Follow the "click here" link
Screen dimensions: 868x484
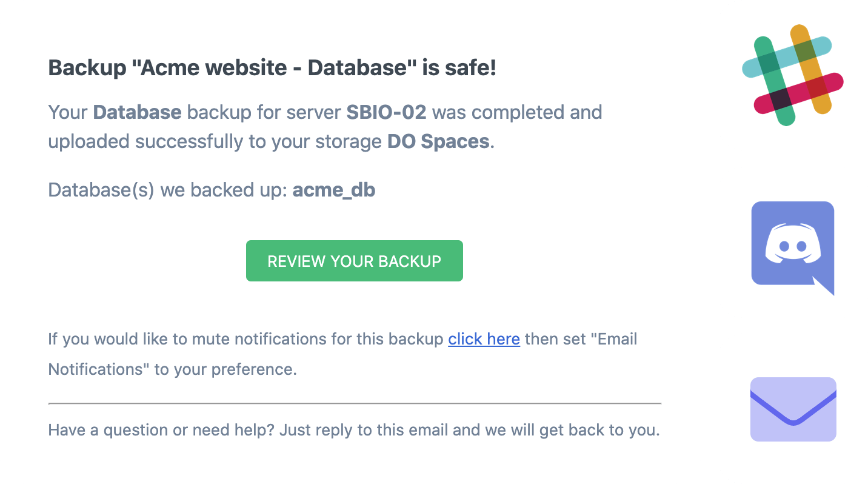[484, 339]
